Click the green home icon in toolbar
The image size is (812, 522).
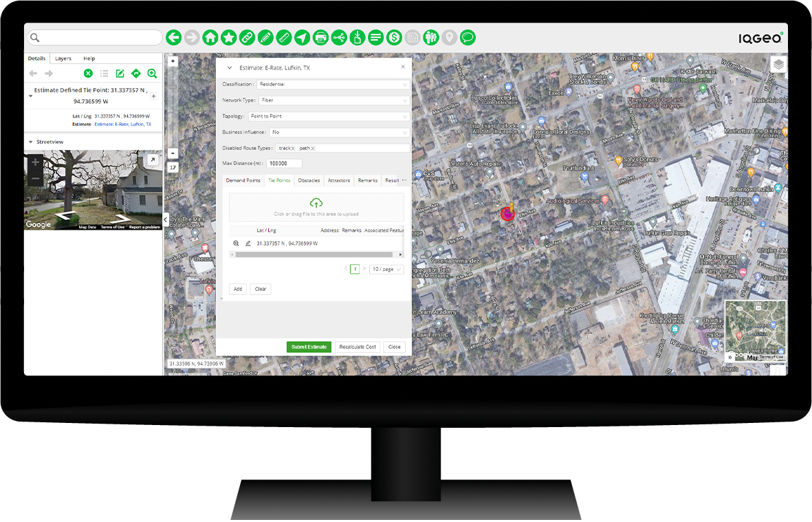coord(210,37)
